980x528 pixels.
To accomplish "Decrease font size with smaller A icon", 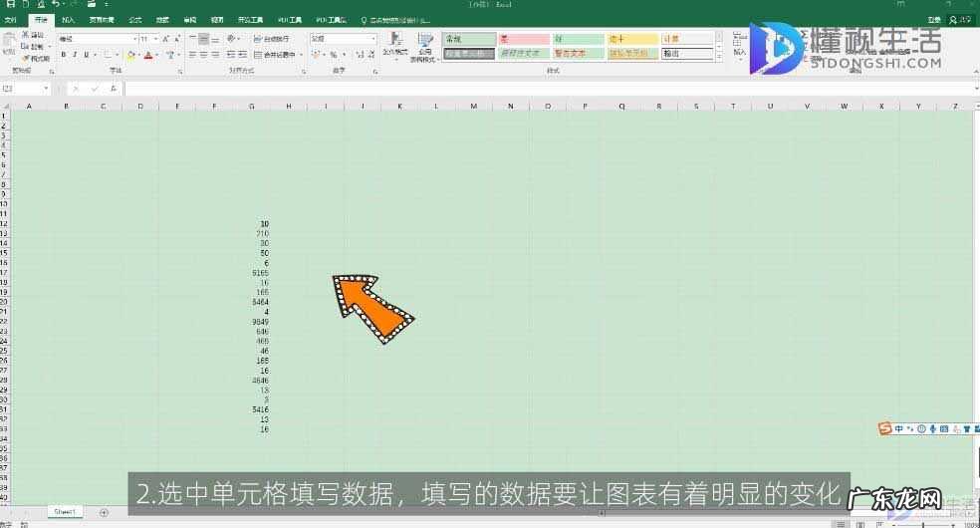I will [x=177, y=39].
